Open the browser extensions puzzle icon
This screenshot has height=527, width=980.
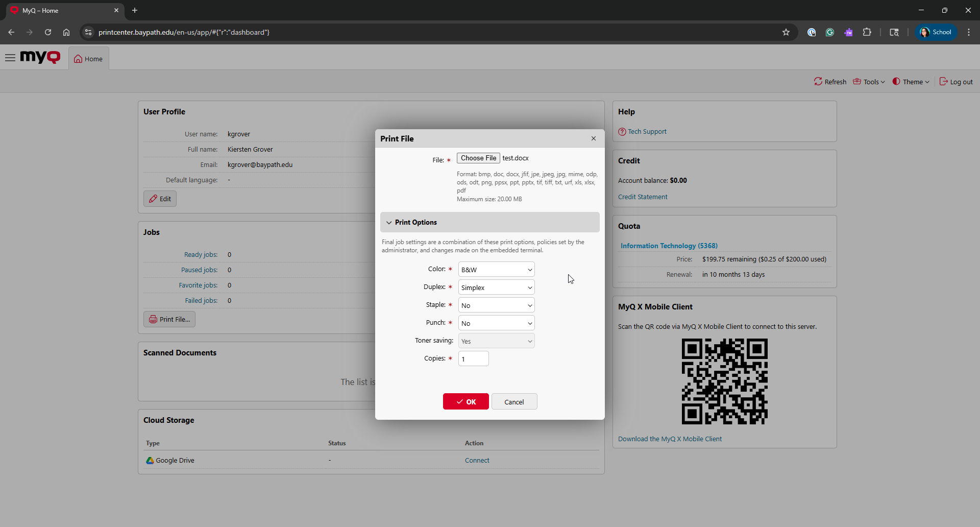tap(867, 32)
